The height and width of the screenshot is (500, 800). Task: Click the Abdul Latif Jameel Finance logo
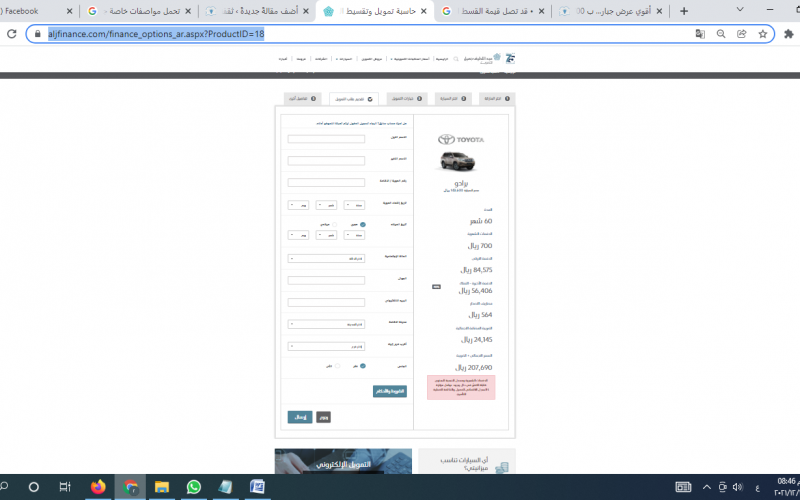482,59
